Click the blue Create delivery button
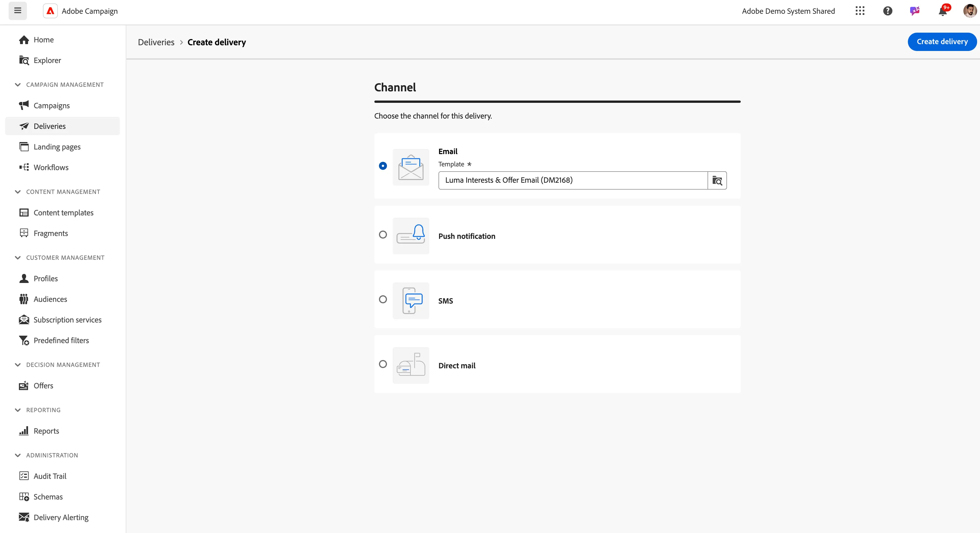Image resolution: width=980 pixels, height=533 pixels. coord(942,42)
